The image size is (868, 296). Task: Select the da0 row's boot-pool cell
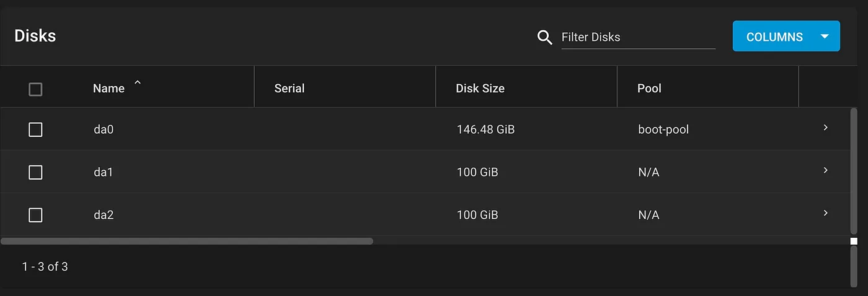pos(663,129)
